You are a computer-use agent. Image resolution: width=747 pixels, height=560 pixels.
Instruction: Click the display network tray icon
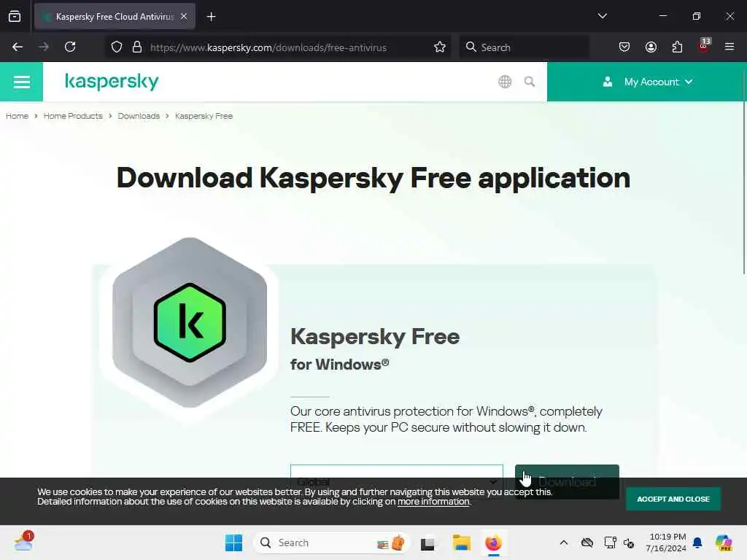tap(610, 542)
